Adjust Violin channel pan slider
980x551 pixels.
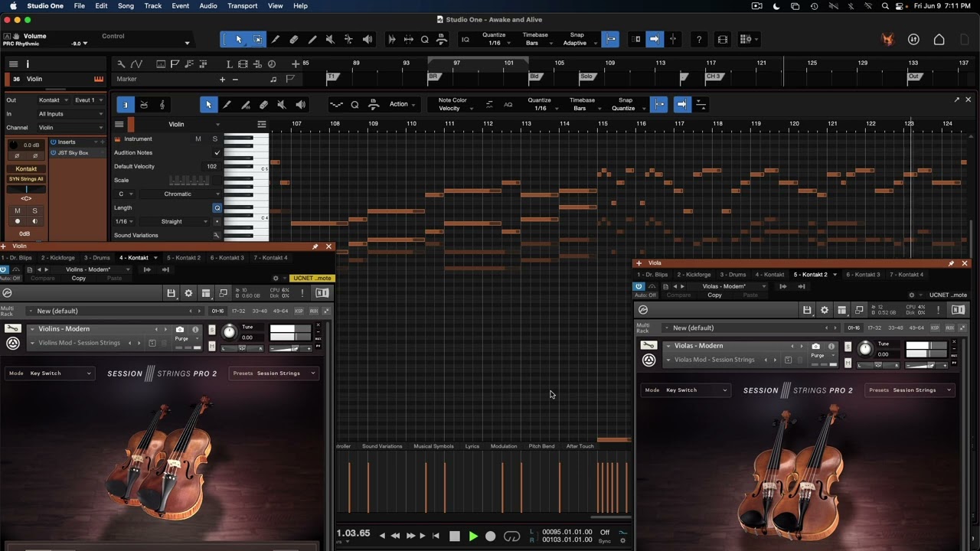pyautogui.click(x=26, y=189)
